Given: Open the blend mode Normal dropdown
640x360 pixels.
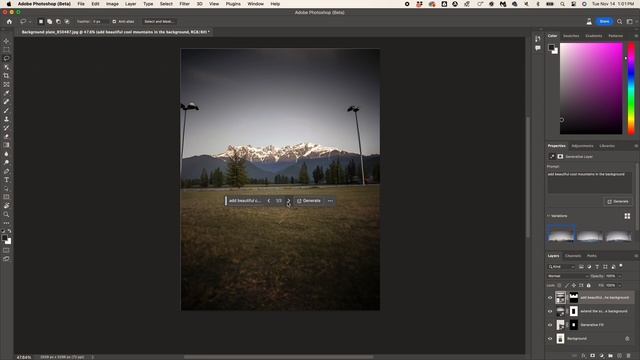Looking at the screenshot, I should click(568, 276).
